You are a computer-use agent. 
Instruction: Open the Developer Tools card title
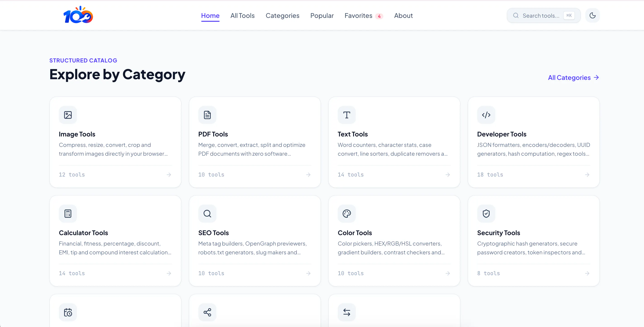pos(501,134)
